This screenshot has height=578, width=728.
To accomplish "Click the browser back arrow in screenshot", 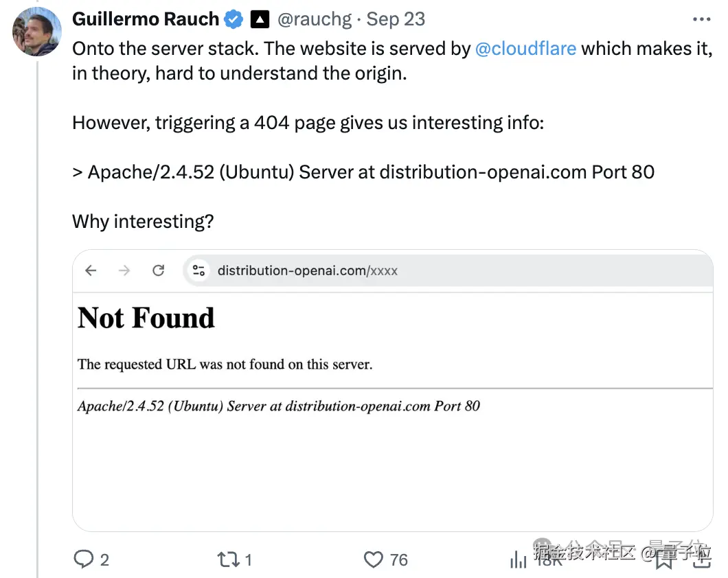I will pos(91,270).
